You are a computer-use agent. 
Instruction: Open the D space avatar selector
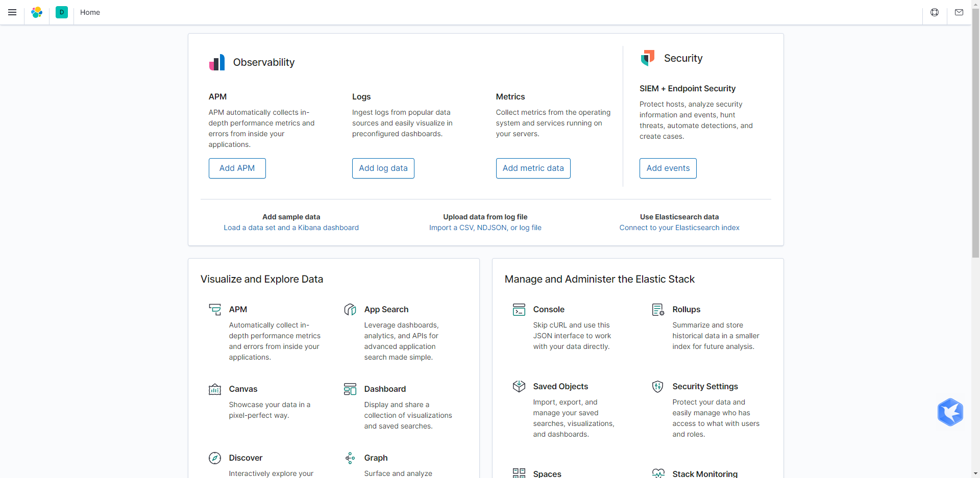click(x=62, y=12)
